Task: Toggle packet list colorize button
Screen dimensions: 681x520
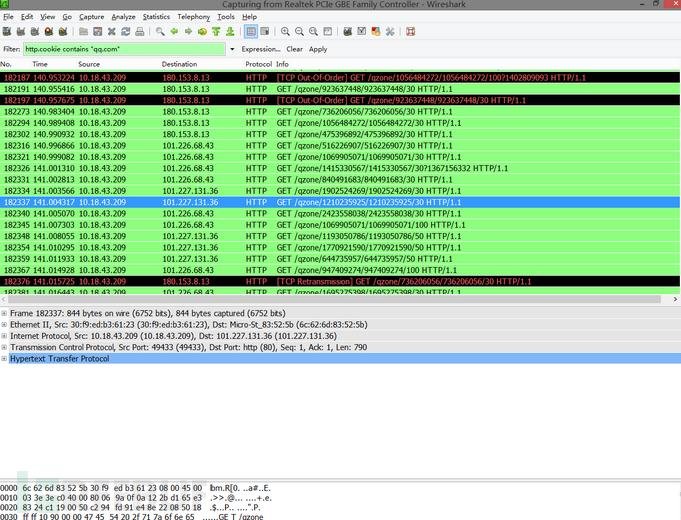Action: (x=251, y=32)
